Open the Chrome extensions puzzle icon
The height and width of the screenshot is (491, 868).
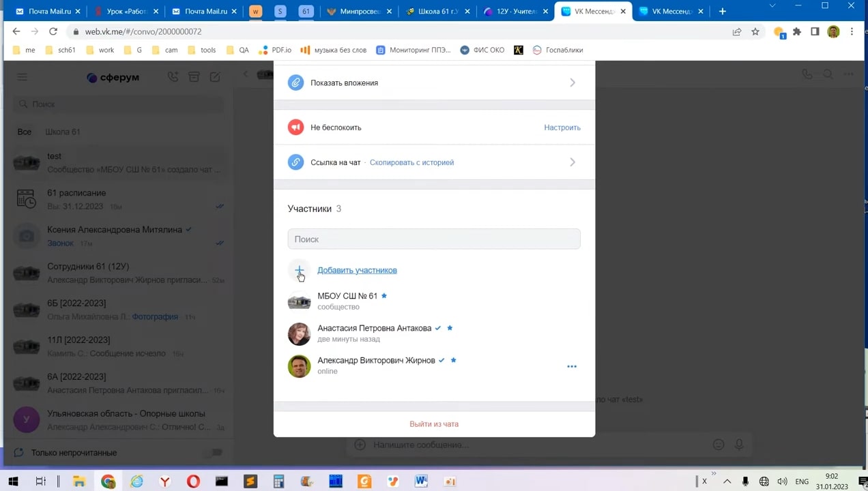tap(796, 31)
